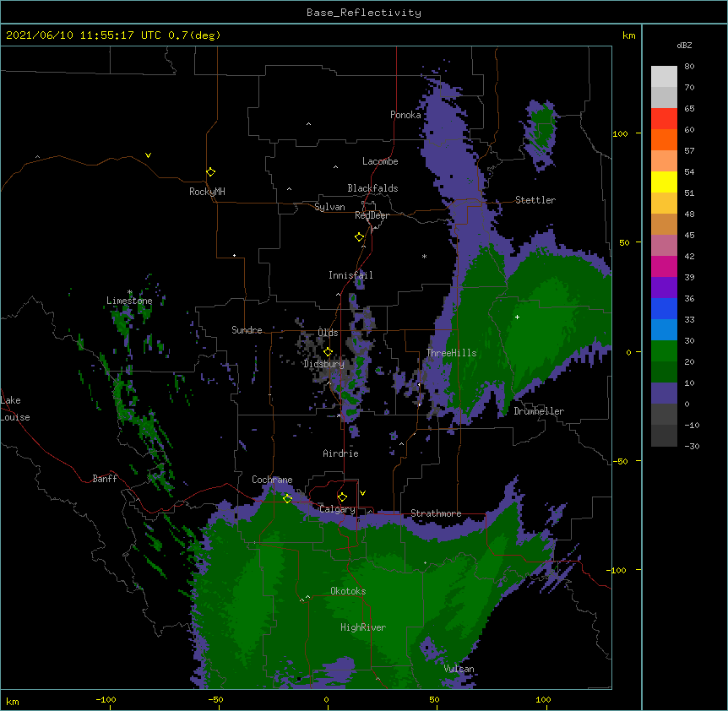Click the yellow diamond marker near RockyMH

click(211, 172)
